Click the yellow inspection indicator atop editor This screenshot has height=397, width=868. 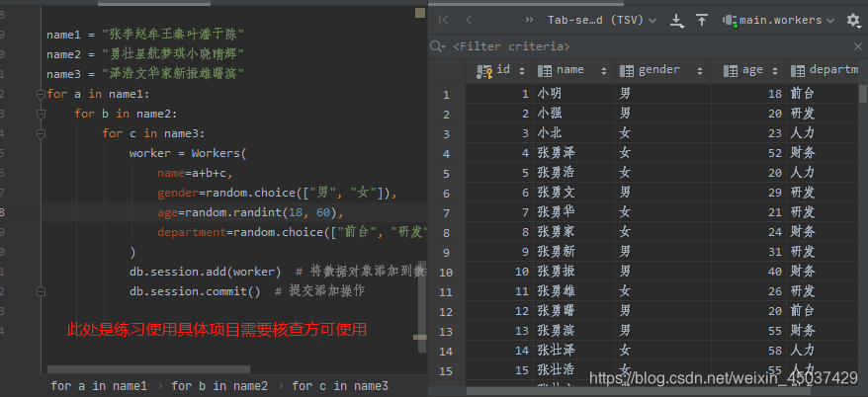click(x=419, y=13)
